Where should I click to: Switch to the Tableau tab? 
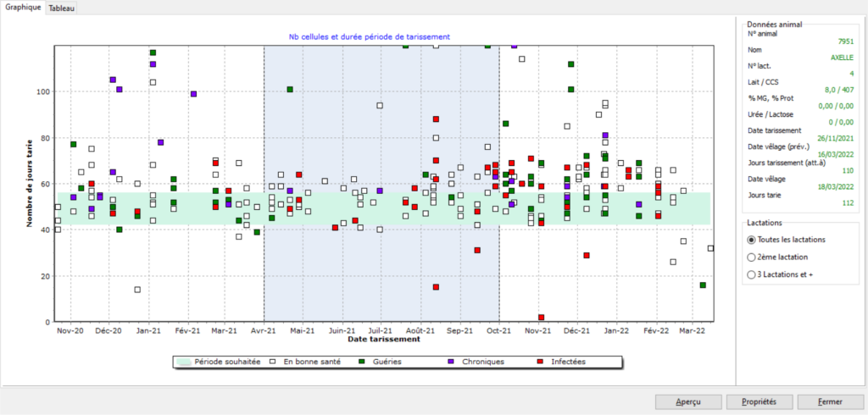point(59,7)
